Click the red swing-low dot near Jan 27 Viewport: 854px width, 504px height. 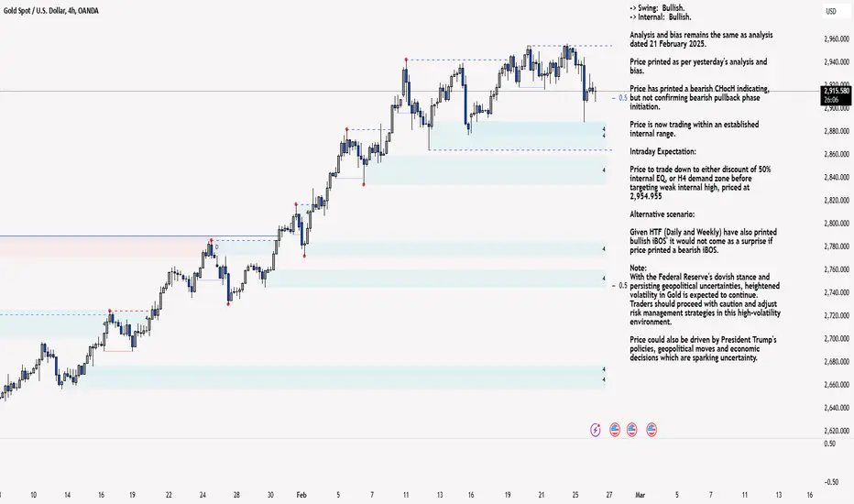[228, 304]
